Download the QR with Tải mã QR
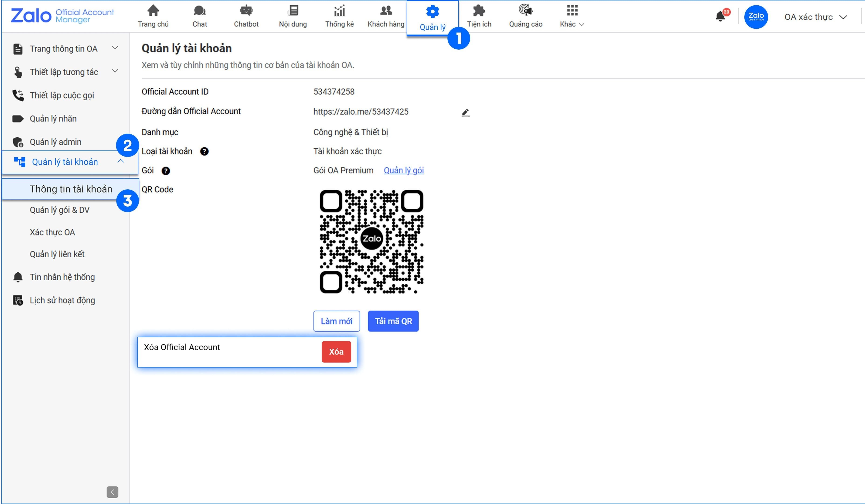 click(393, 321)
